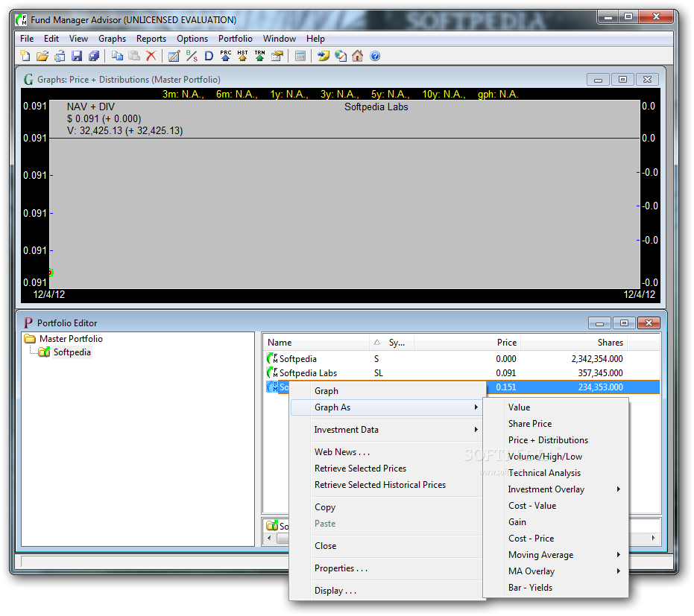Click the Open folder toolbar icon
The height and width of the screenshot is (616, 694).
tap(42, 56)
